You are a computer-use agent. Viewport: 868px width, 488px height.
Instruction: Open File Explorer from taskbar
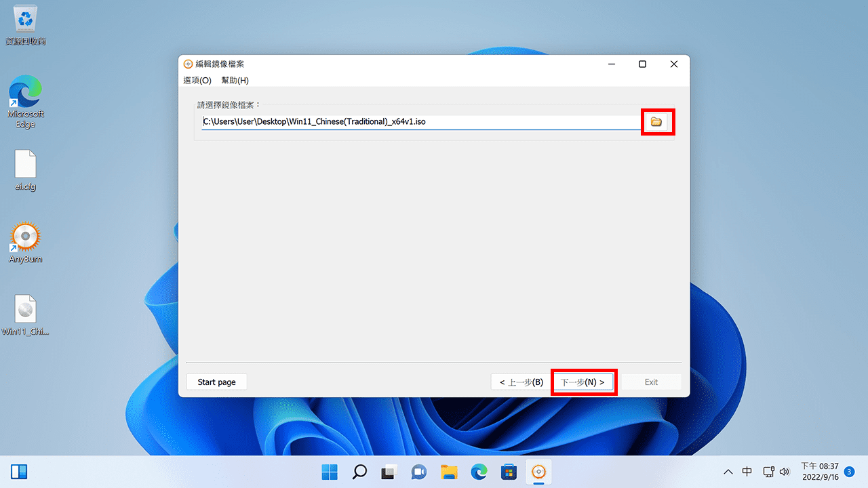tap(449, 472)
